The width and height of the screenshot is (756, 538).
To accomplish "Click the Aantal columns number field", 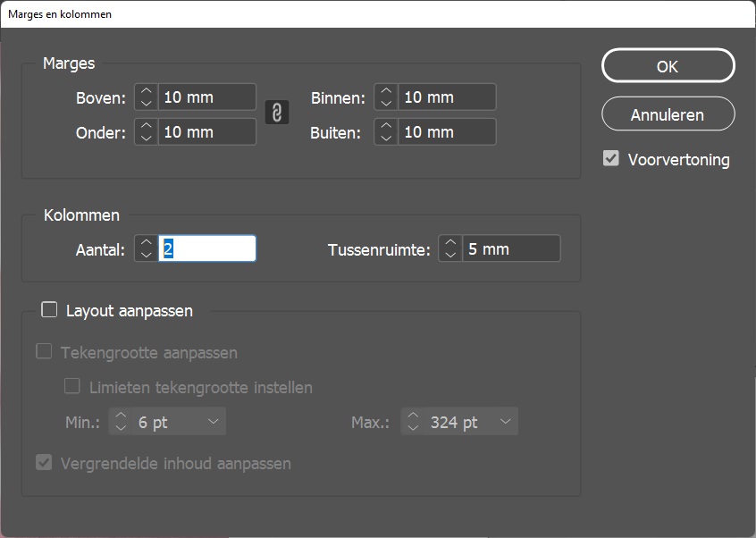I will tap(207, 248).
